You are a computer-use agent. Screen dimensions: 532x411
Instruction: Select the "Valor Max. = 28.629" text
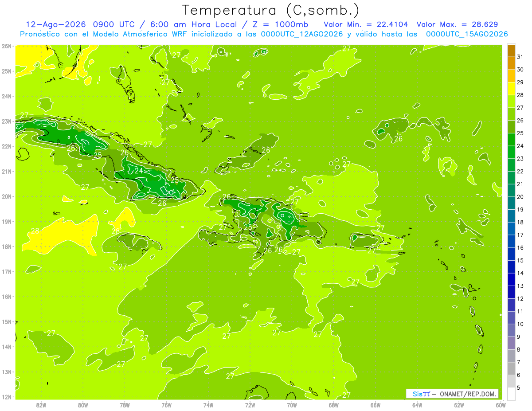coord(458,24)
